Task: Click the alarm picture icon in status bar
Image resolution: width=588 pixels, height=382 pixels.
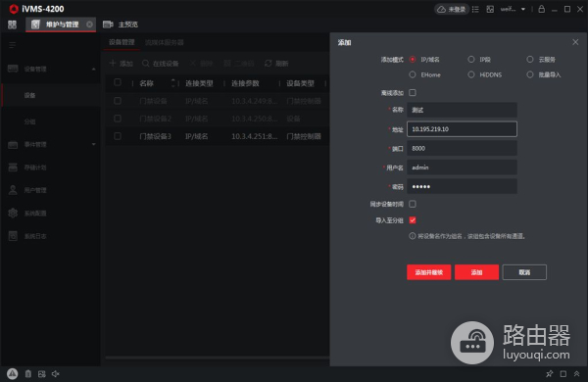Action: tap(41, 374)
